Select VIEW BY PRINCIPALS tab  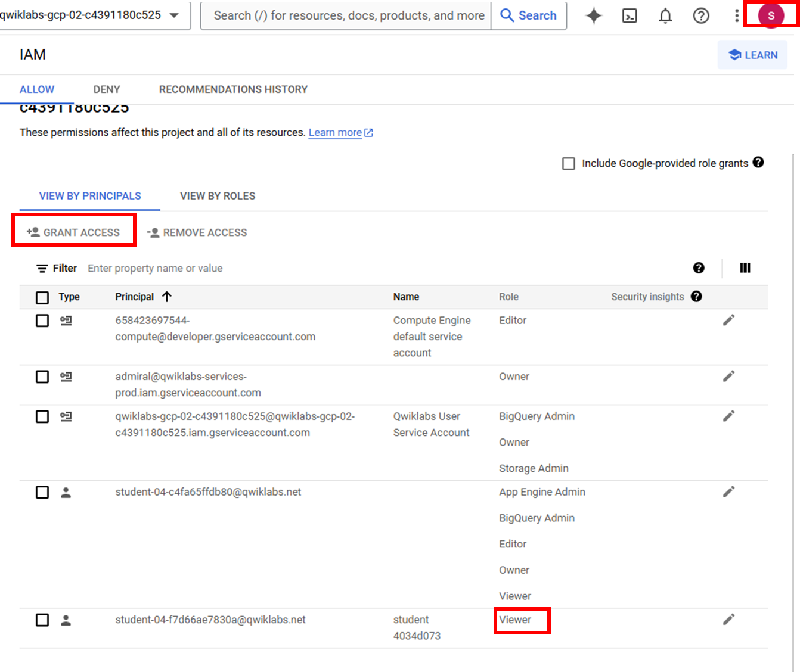tap(90, 196)
